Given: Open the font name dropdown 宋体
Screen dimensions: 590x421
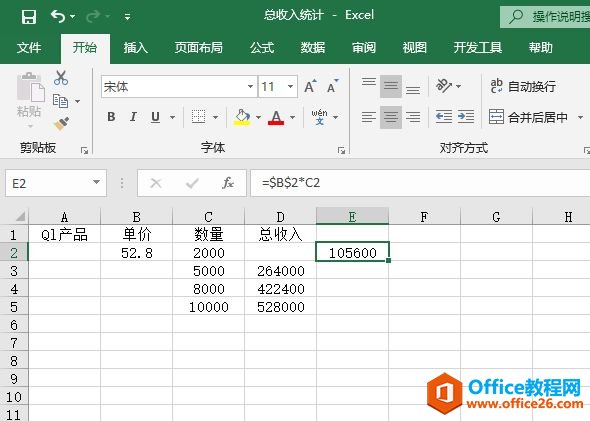Looking at the screenshot, I should click(250, 87).
